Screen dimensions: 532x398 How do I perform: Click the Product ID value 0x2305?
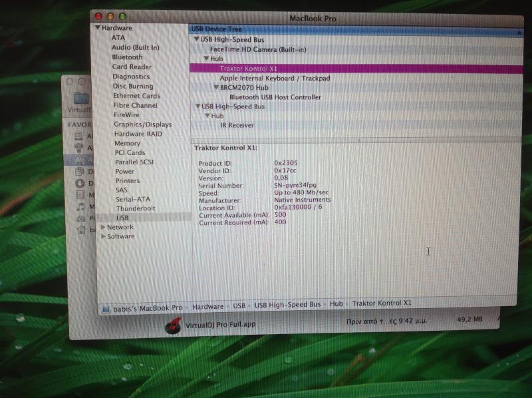pyautogui.click(x=286, y=163)
